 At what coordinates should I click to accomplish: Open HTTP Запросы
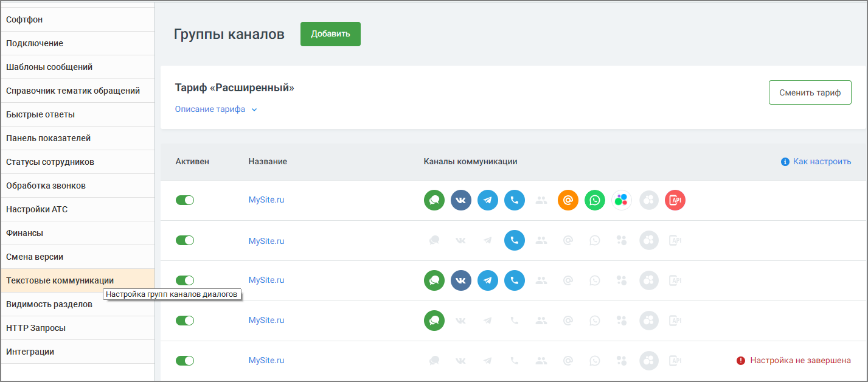point(77,328)
